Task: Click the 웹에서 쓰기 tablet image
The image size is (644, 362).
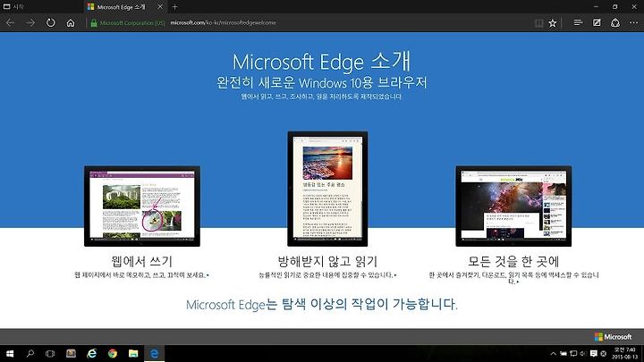Action: pos(142,206)
